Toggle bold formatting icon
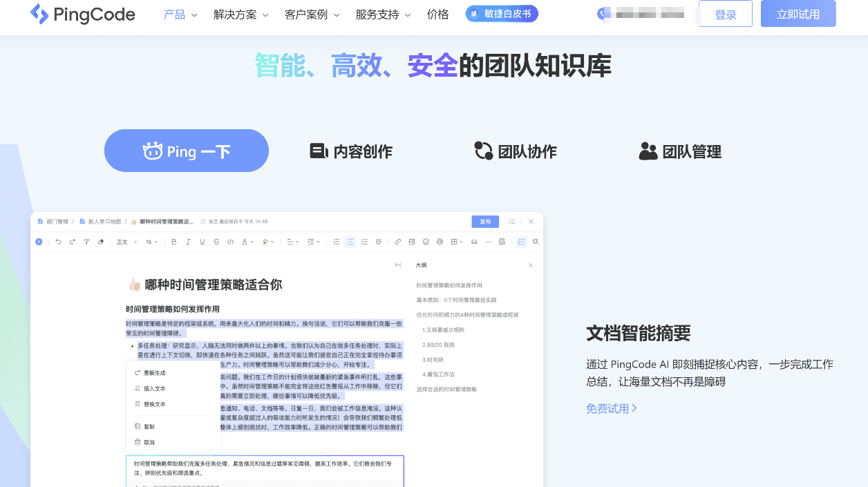This screenshot has width=868, height=487. 173,242
